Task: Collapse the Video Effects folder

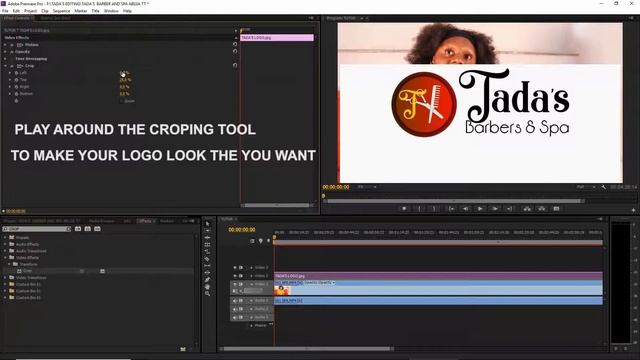Action: coord(5,258)
